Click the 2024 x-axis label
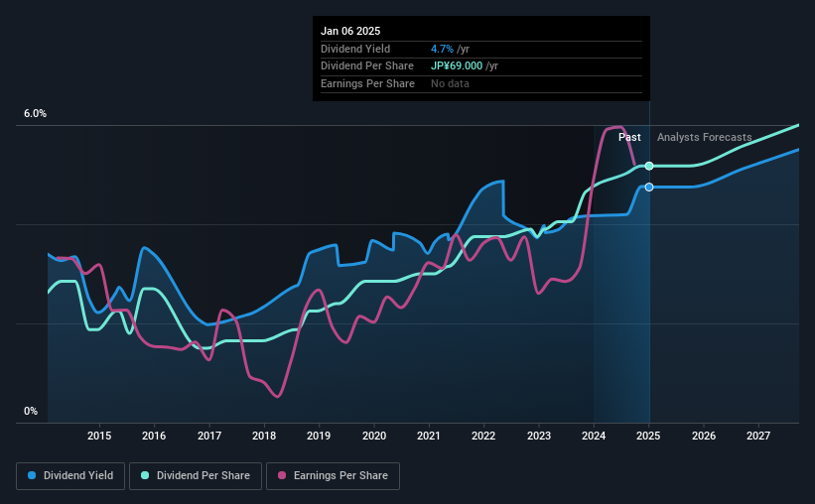This screenshot has height=504, width=815. (x=594, y=436)
